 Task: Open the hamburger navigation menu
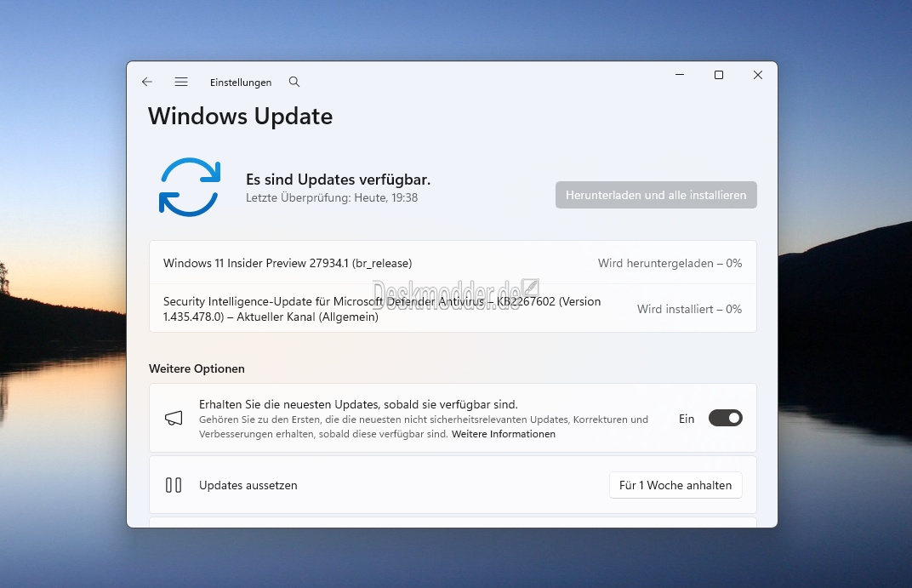tap(181, 82)
